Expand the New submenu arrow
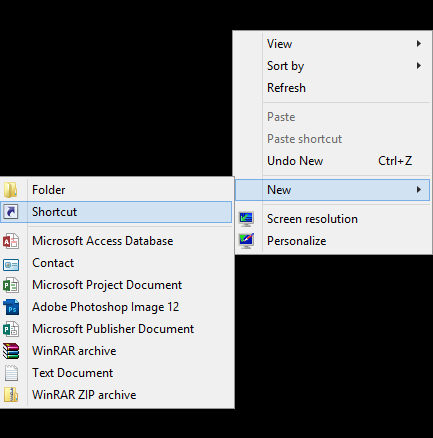The width and height of the screenshot is (433, 438). pyautogui.click(x=419, y=190)
